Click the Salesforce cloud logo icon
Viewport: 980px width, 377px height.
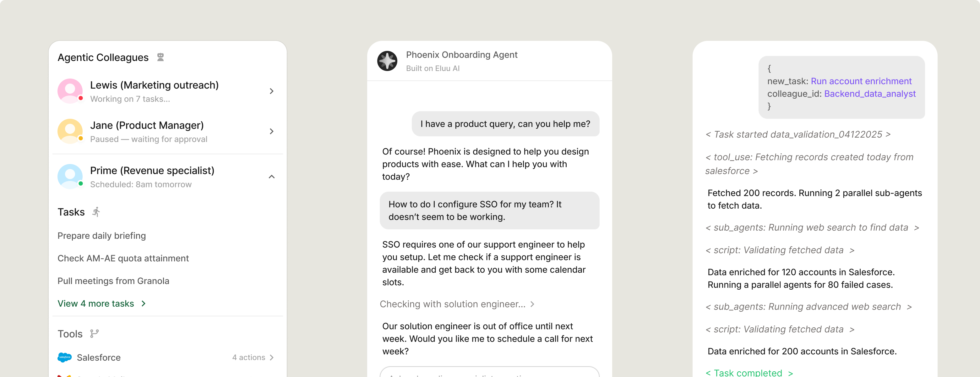coord(65,357)
